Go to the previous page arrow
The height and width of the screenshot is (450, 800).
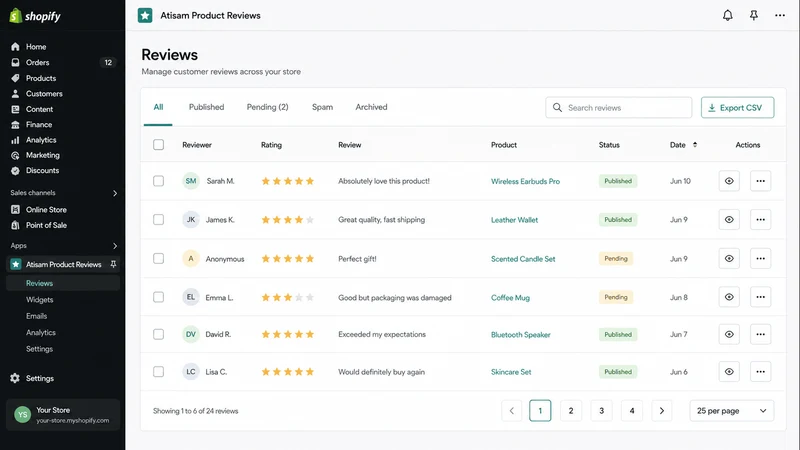[x=512, y=411]
